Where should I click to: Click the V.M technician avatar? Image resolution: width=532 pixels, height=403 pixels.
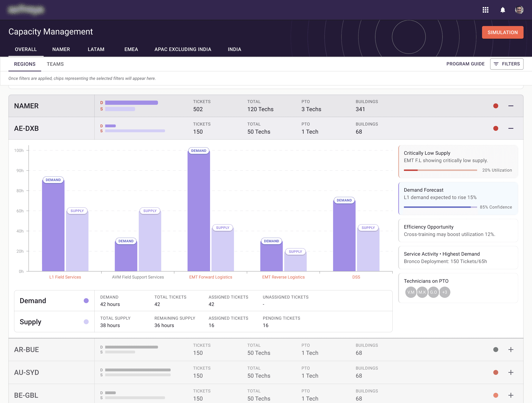click(x=411, y=292)
